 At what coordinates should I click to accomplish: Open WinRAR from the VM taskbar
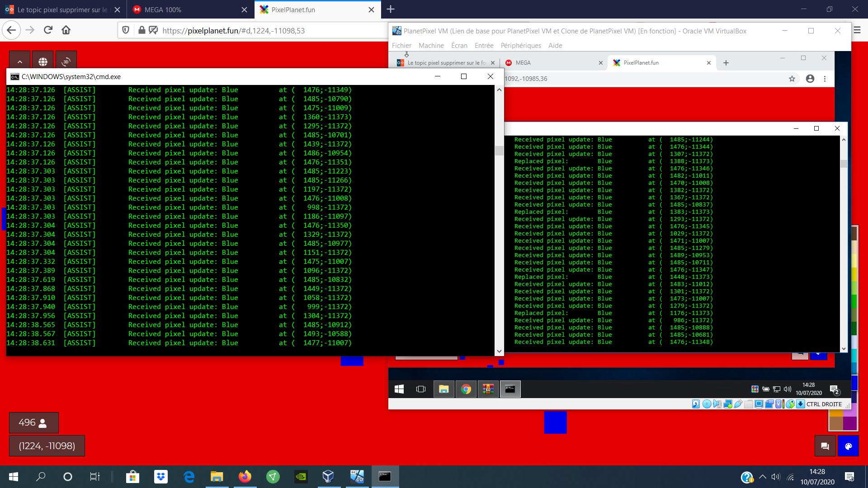(488, 389)
